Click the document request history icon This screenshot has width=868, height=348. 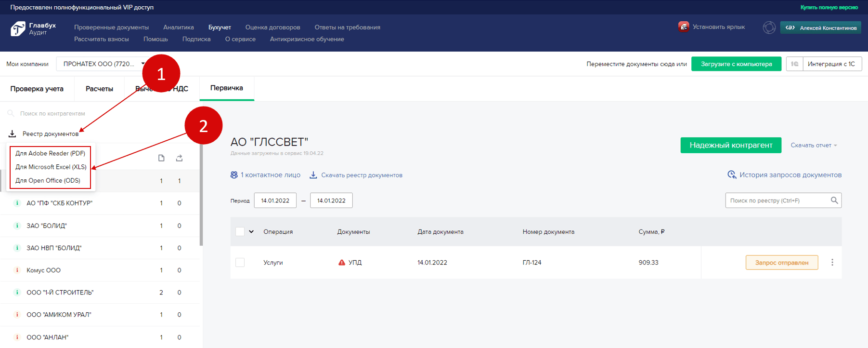732,174
